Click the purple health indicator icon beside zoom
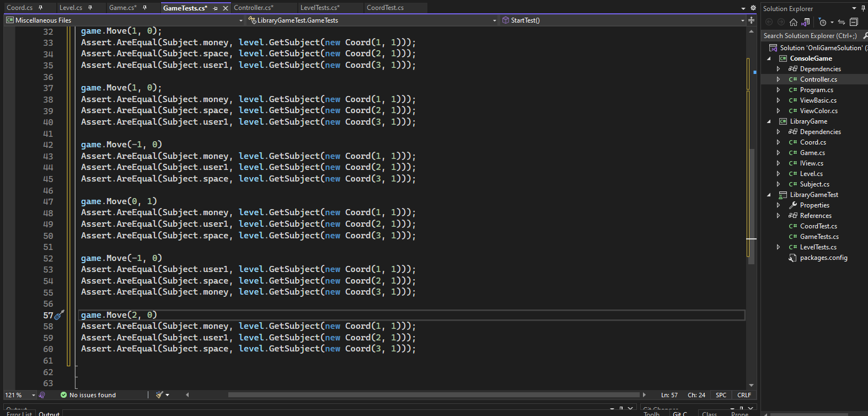The width and height of the screenshot is (868, 416). tap(42, 395)
